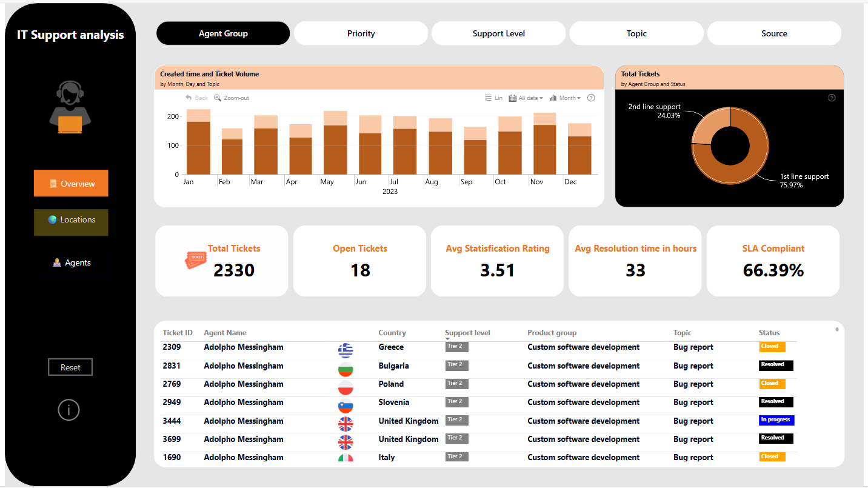The image size is (868, 488).
Task: Click the help icon on the bar chart
Action: tap(591, 98)
